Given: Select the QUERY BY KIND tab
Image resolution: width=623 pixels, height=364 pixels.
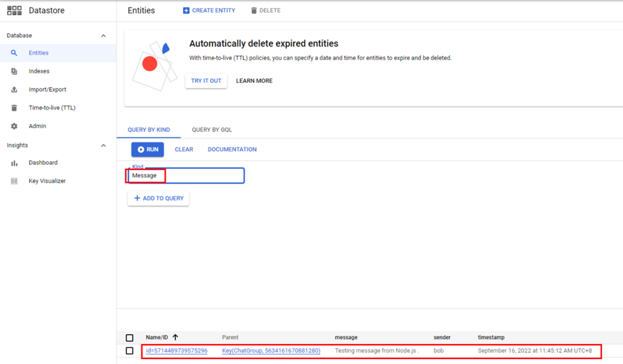Looking at the screenshot, I should point(149,129).
